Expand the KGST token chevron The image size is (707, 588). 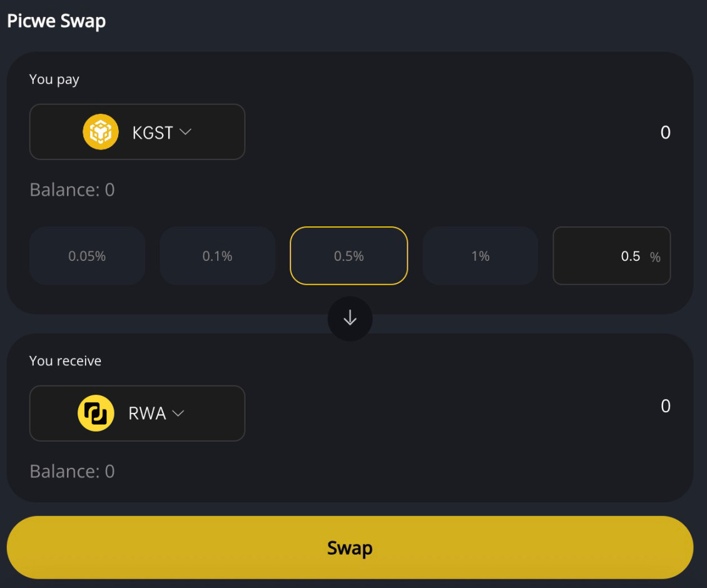click(185, 132)
